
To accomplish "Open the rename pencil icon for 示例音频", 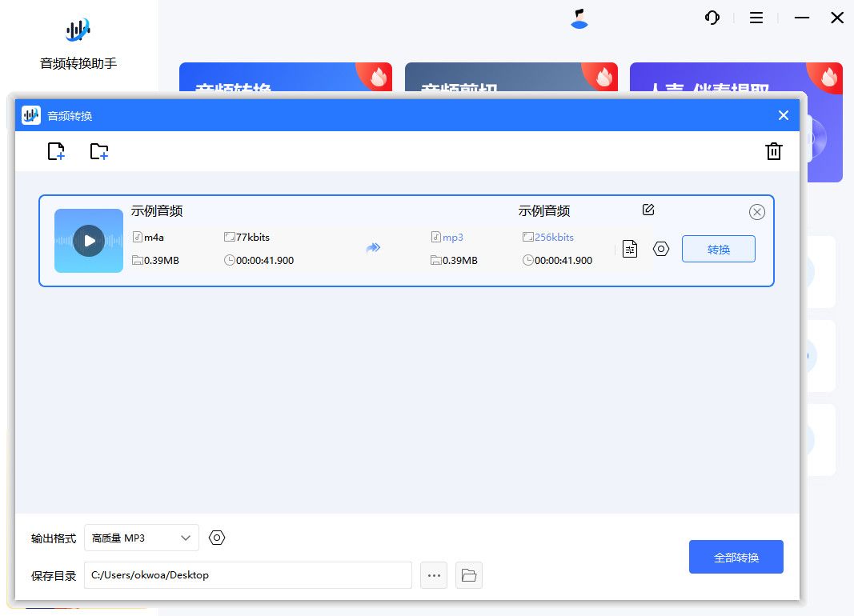I will click(x=648, y=210).
